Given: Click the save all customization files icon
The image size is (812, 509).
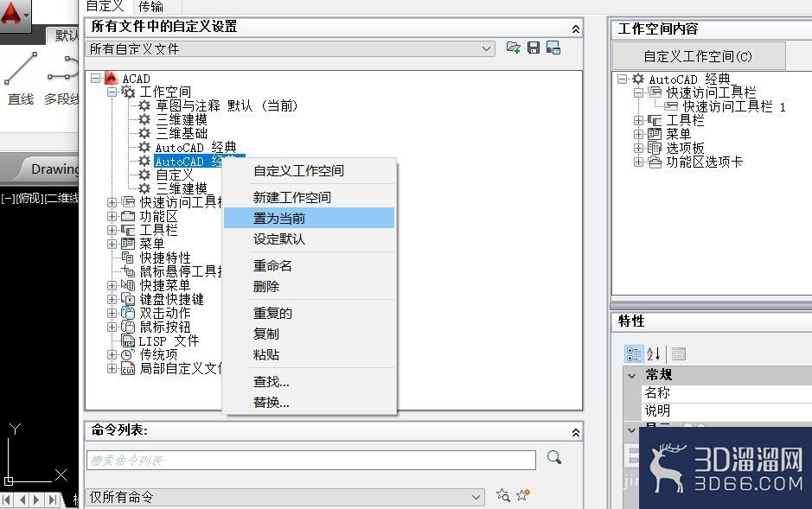Looking at the screenshot, I should pyautogui.click(x=534, y=48).
